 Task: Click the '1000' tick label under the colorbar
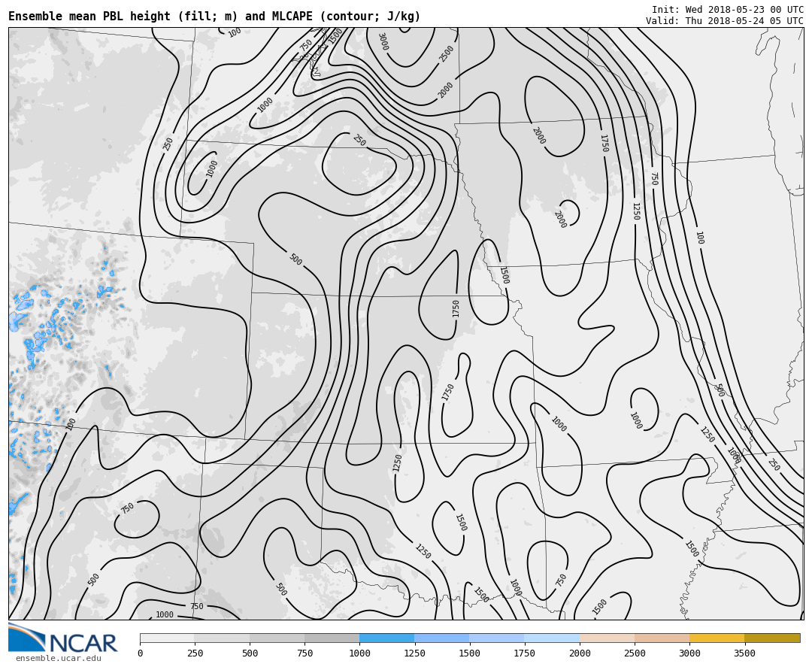tap(359, 653)
